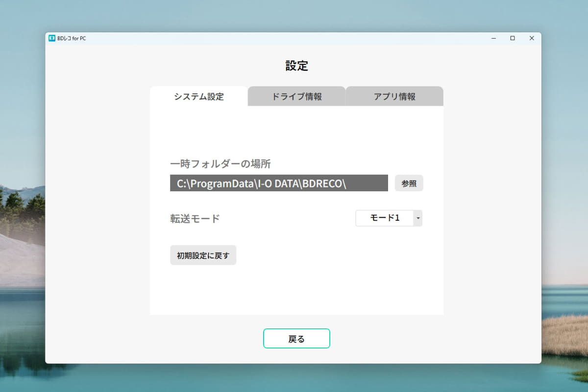This screenshot has width=588, height=392.
Task: Show the application info page
Action: [394, 96]
